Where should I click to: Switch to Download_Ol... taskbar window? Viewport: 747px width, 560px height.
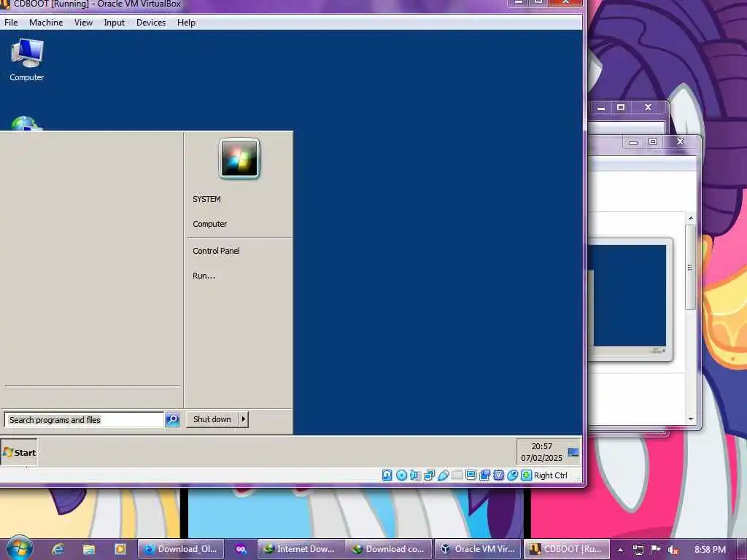click(x=181, y=549)
